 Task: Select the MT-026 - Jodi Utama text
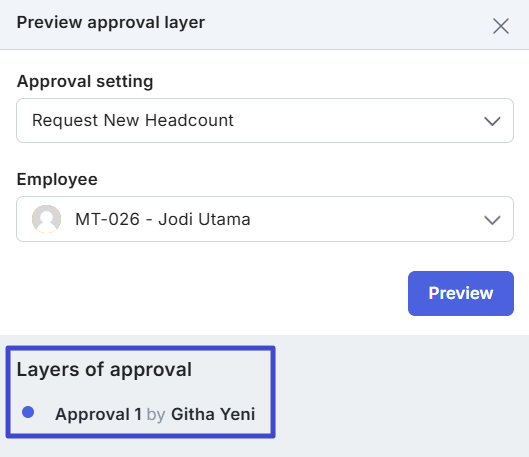pos(163,219)
